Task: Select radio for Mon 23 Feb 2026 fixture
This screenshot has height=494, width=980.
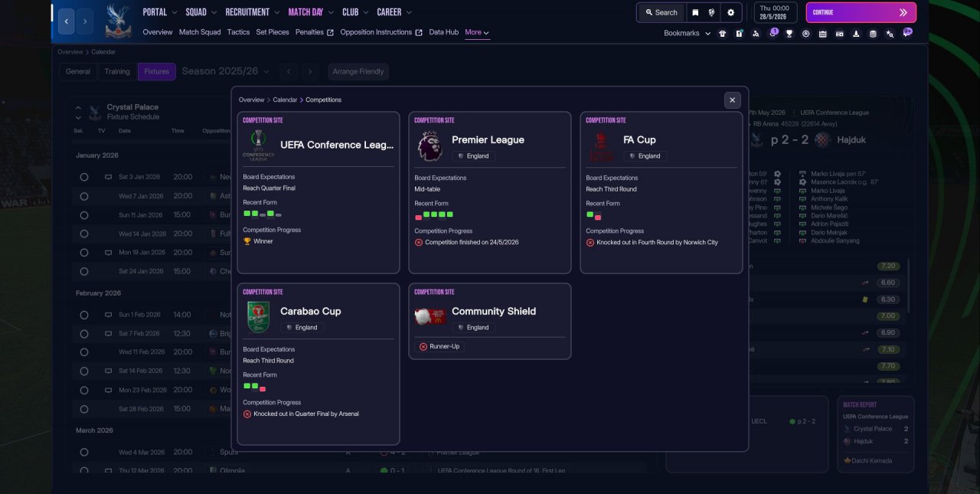Action: pos(84,390)
